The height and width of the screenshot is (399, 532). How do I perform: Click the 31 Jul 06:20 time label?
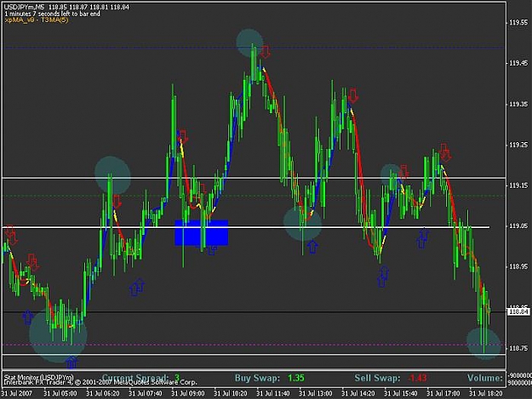tap(102, 394)
